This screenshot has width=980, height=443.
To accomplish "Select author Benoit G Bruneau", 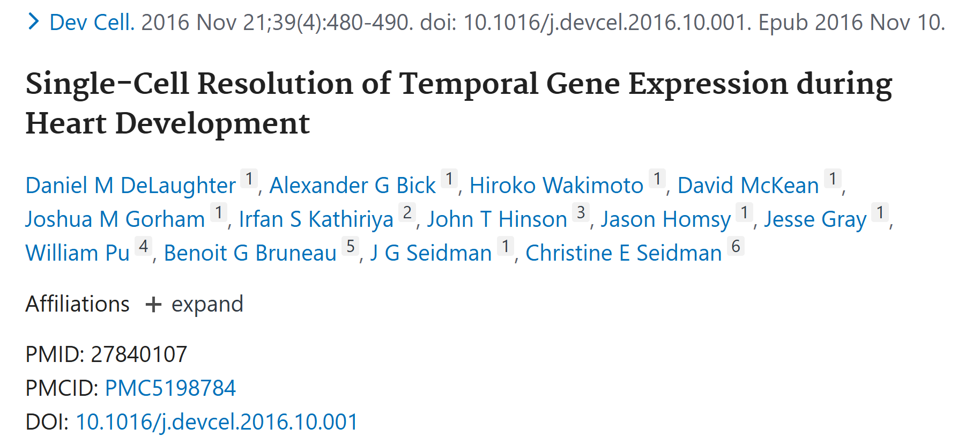I will [x=250, y=253].
